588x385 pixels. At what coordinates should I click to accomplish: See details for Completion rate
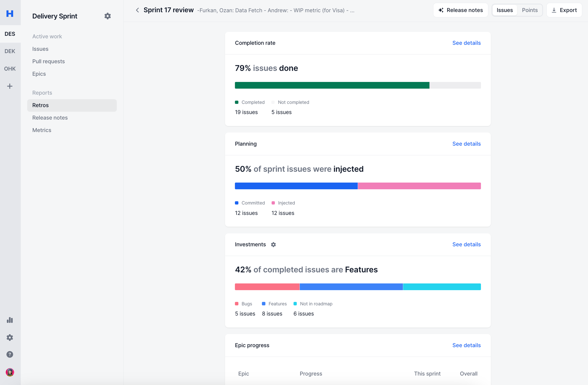[466, 43]
